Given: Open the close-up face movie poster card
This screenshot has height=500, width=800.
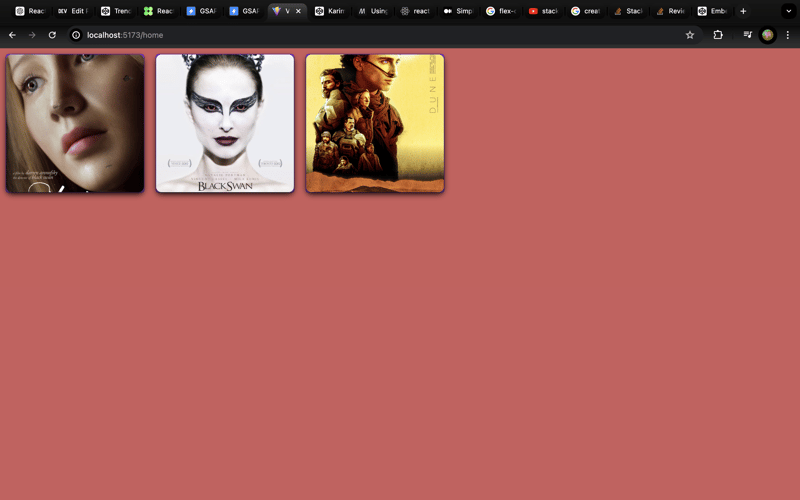Looking at the screenshot, I should tap(75, 123).
